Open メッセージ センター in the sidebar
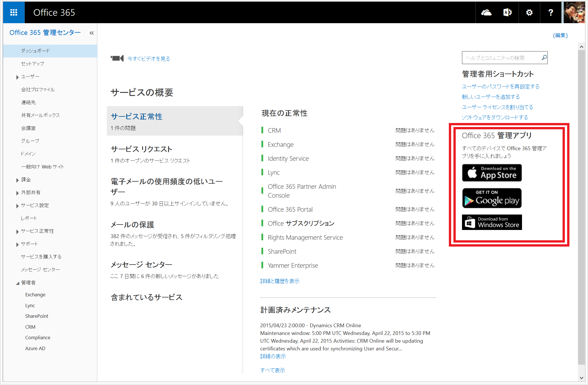This screenshot has width=588, height=385. coord(40,270)
